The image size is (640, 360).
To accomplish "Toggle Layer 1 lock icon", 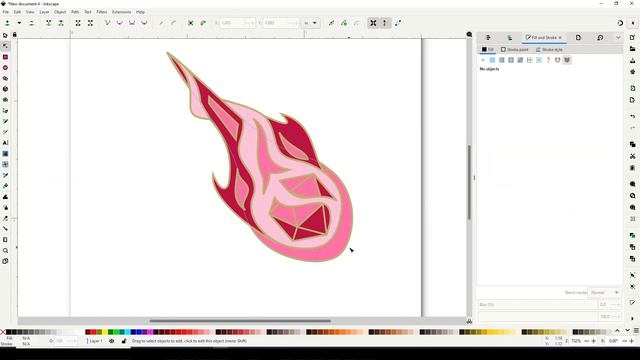I will [x=124, y=341].
